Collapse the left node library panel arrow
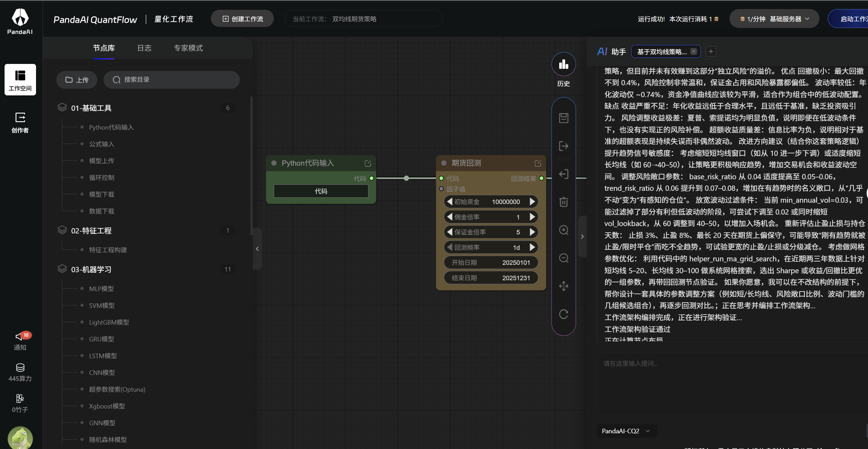 257,249
